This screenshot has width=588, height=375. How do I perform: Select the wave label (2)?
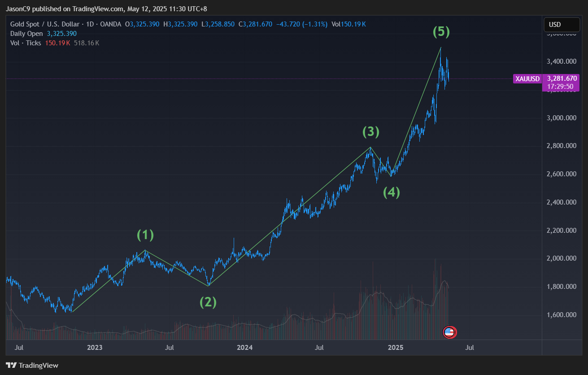pyautogui.click(x=208, y=302)
